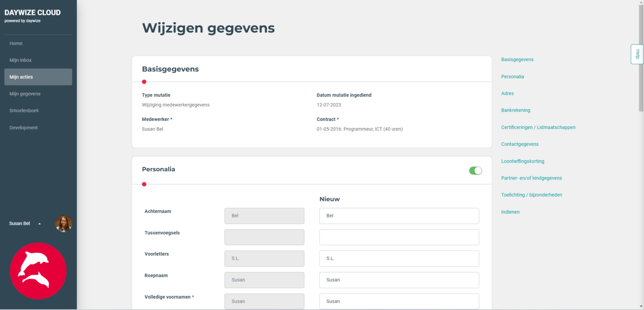Go to the Development sidebar entry
Image resolution: width=644 pixels, height=310 pixels.
[x=23, y=128]
